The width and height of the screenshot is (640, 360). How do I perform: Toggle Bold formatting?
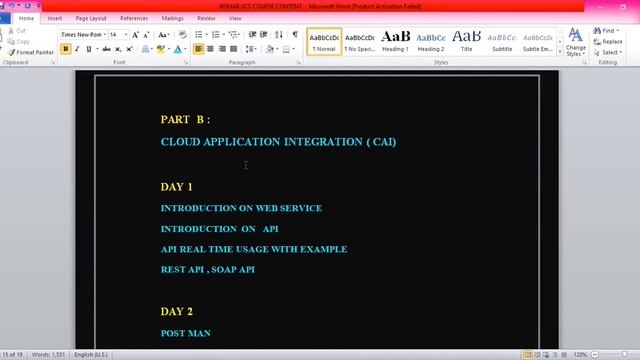tap(65, 49)
